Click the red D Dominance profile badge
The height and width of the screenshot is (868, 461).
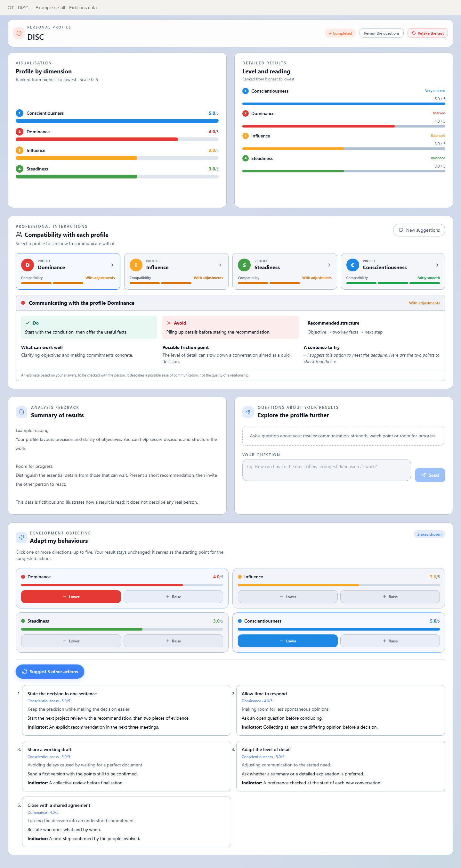27,265
